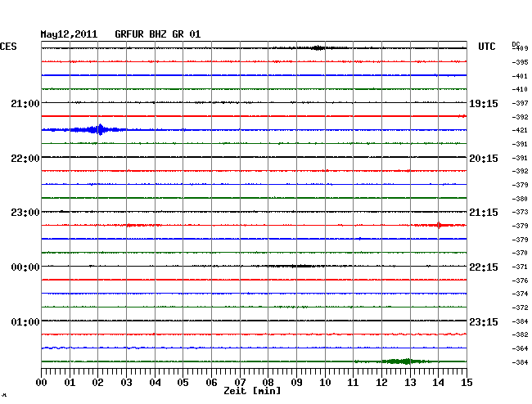Select the DC offset value -372

coord(520,307)
